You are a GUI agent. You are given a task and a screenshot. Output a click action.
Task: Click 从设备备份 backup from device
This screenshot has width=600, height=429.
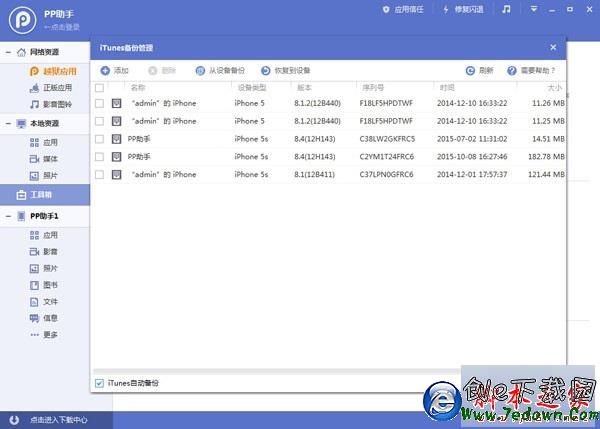click(x=220, y=70)
